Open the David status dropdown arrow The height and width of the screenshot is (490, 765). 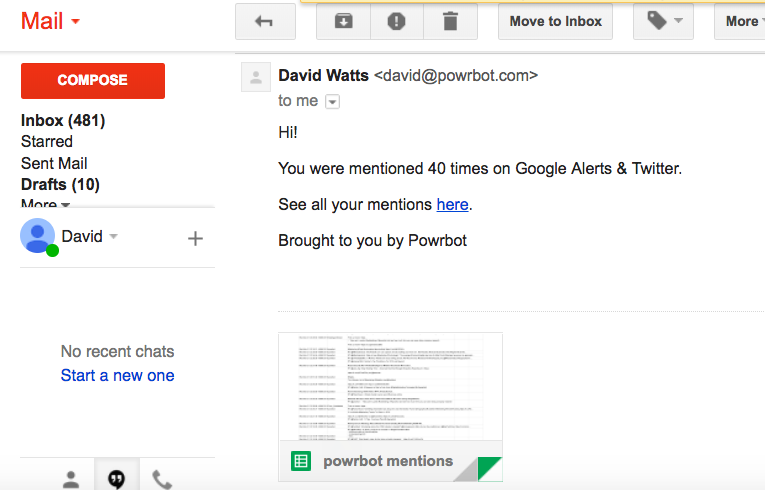[x=114, y=236]
